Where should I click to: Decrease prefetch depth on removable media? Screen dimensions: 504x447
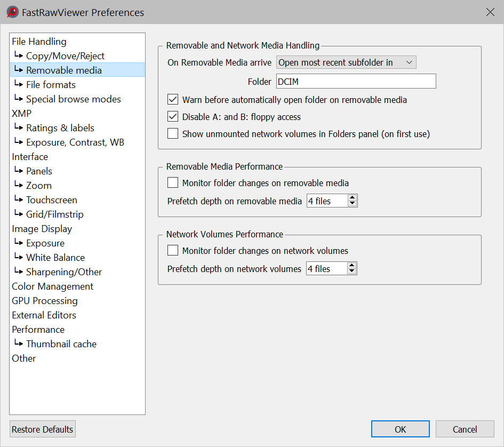(x=351, y=204)
